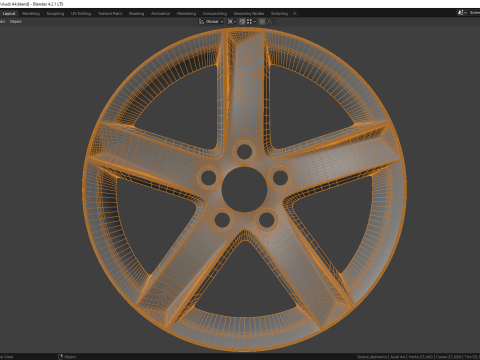Toggle snapping with the magnet icon

coord(242,22)
